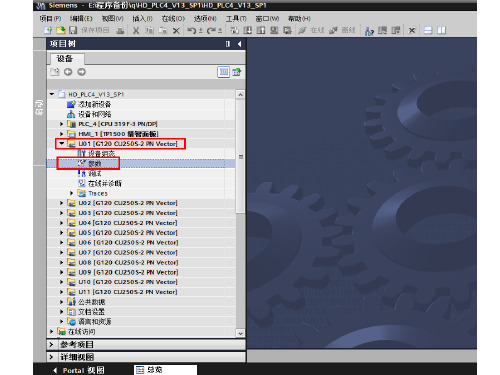Image resolution: width=500 pixels, height=375 pixels.
Task: Click the Start runtime on PC icon
Action: click(x=287, y=31)
